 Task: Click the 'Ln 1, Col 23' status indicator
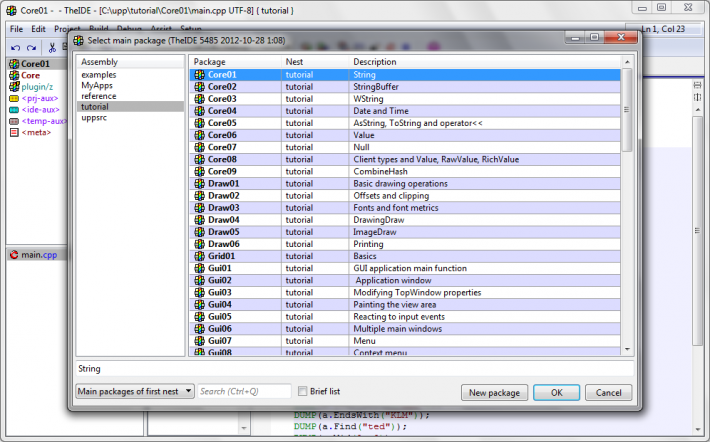coord(663,29)
